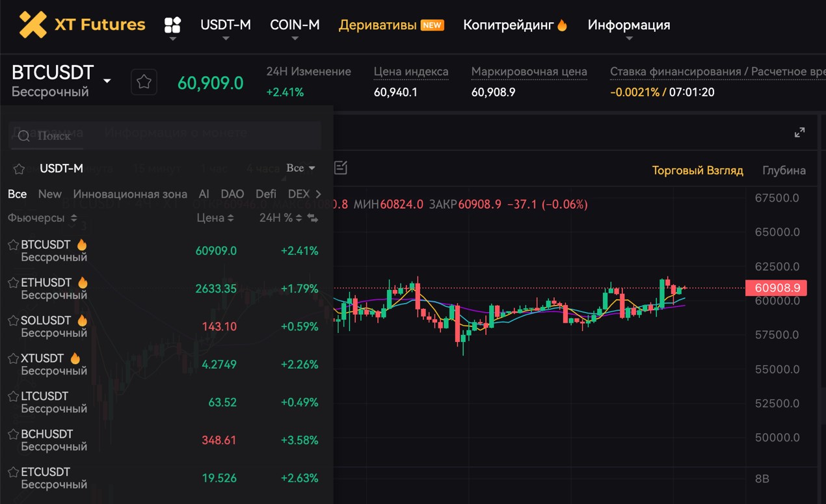This screenshot has width=826, height=504.
Task: Expand the BTCUSDT pair selector arrow
Action: [x=107, y=81]
